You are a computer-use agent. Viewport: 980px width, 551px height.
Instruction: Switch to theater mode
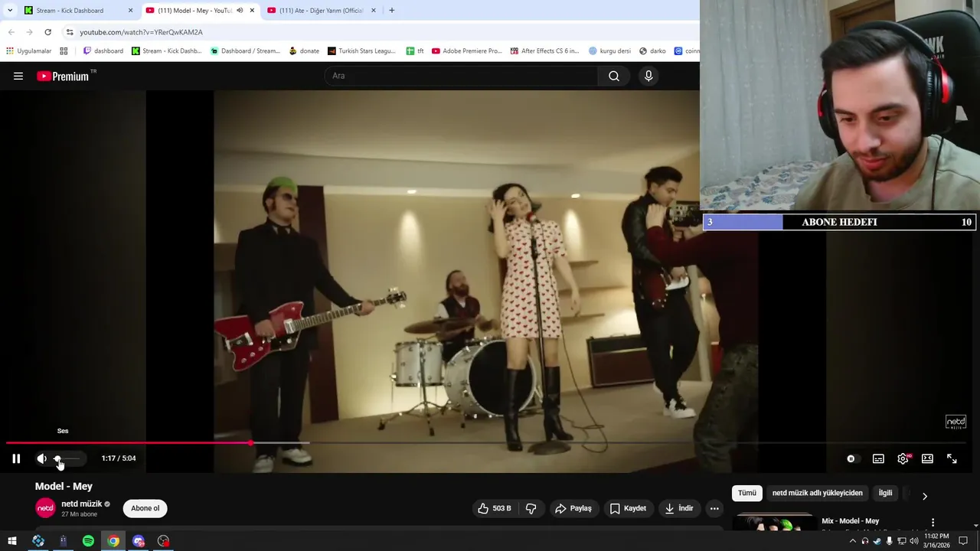click(927, 458)
